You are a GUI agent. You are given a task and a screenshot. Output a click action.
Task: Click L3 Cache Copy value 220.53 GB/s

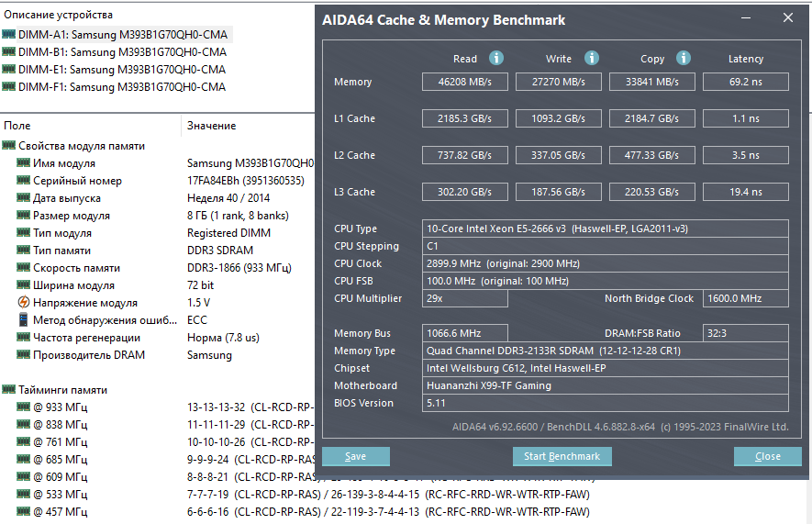(652, 192)
